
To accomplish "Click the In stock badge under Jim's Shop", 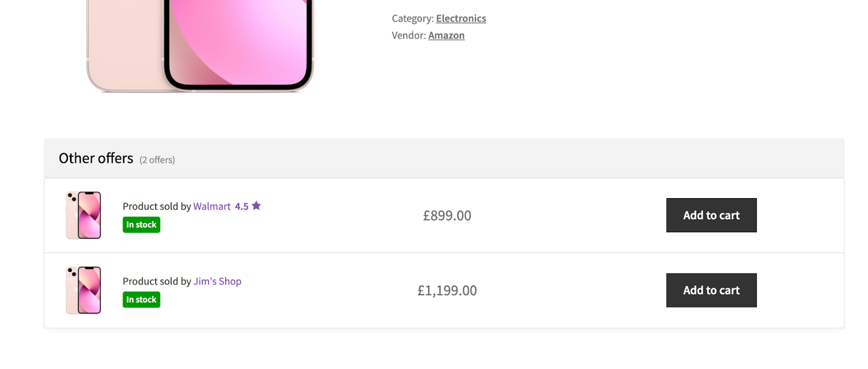I will pyautogui.click(x=141, y=300).
